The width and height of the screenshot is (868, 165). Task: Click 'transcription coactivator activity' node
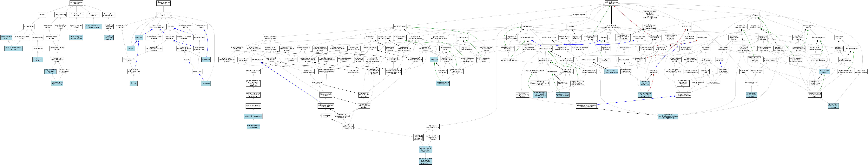(x=109, y=38)
